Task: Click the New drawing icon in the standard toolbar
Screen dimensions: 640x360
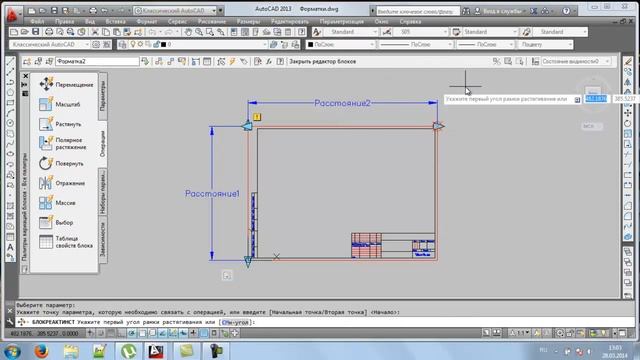Action: click(x=14, y=32)
